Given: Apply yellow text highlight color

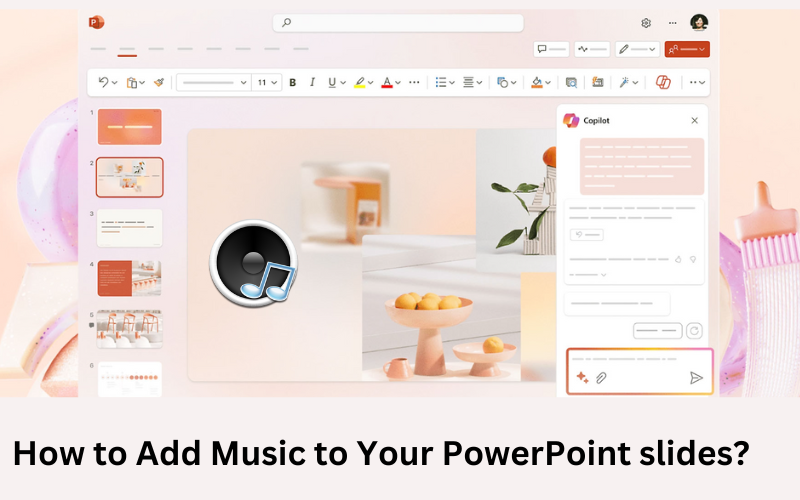Looking at the screenshot, I should coord(360,82).
